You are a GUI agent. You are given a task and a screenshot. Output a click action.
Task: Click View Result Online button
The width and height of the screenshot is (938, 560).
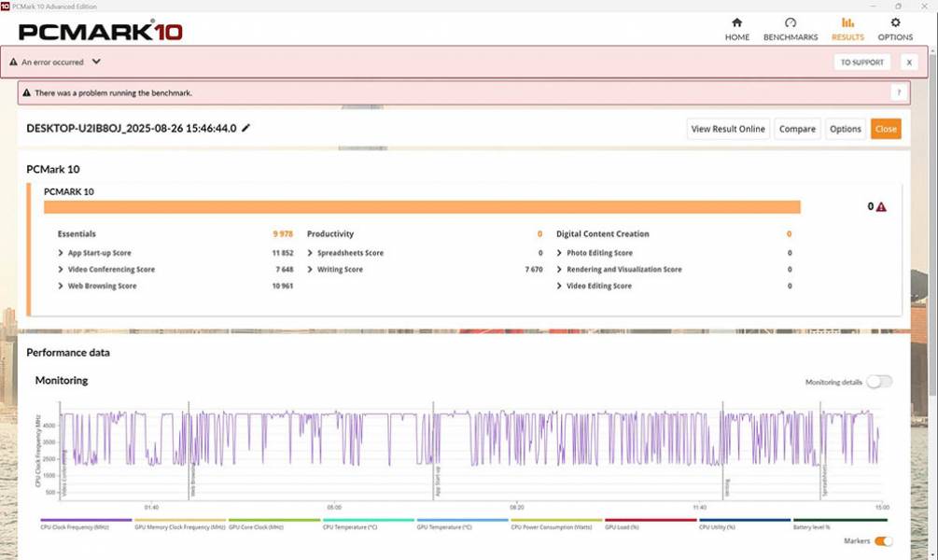tap(728, 129)
